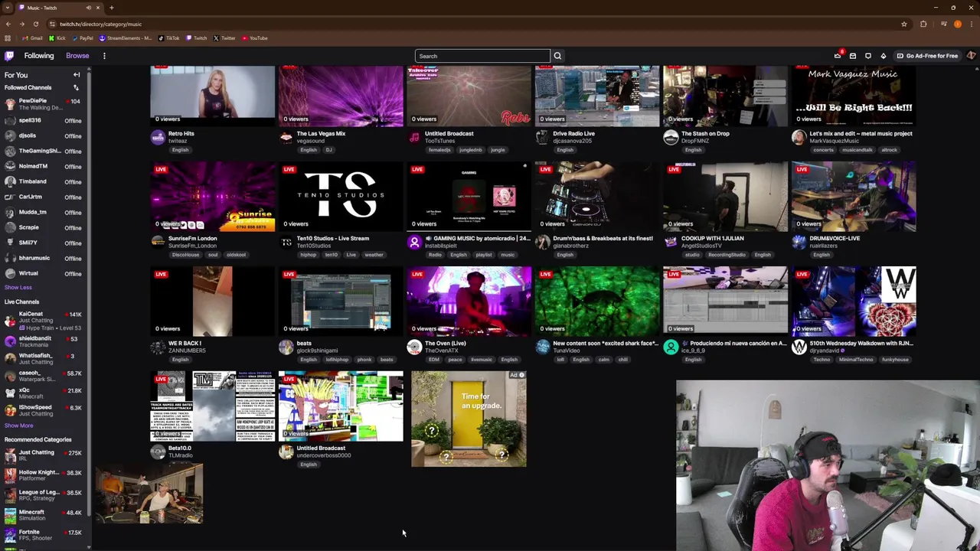Viewport: 980px width, 551px height.
Task: Open the YouTube bookmark
Action: click(255, 38)
